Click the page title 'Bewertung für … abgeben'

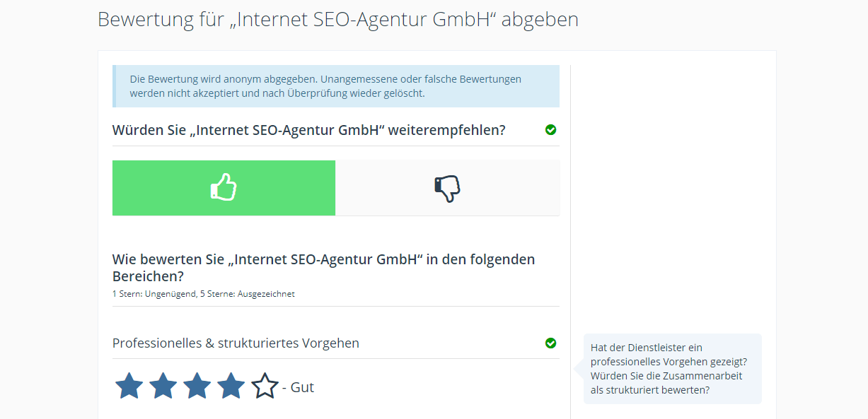coord(337,20)
